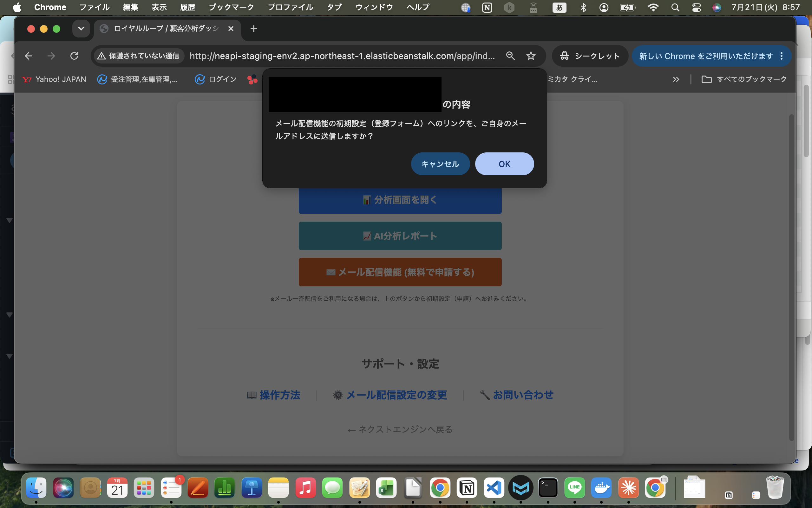
Task: Open the 表示 menu
Action: click(x=159, y=7)
